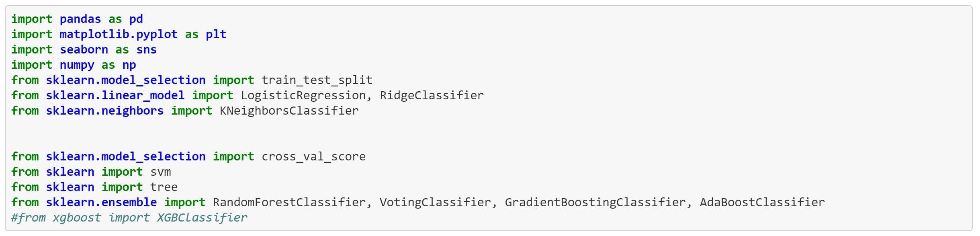Click the commented xgboost import line
The height and width of the screenshot is (236, 980).
point(129,218)
